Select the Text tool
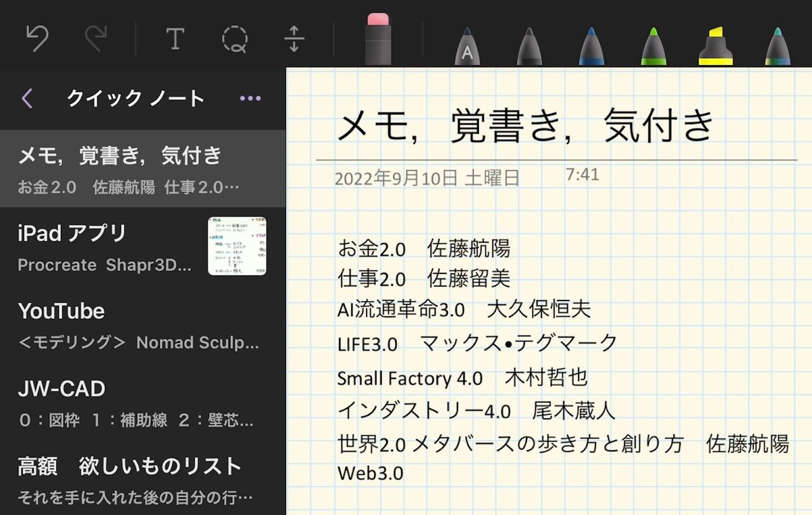 175,39
